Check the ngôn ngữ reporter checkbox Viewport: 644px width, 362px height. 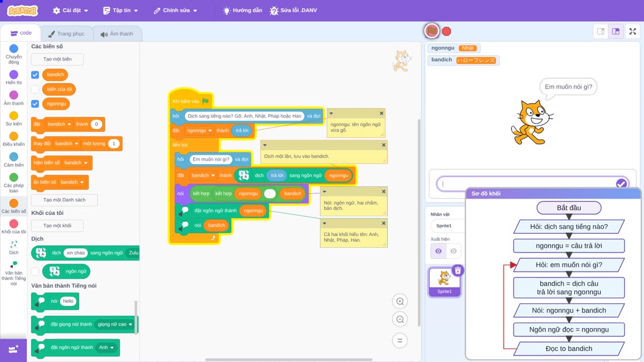tap(35, 271)
